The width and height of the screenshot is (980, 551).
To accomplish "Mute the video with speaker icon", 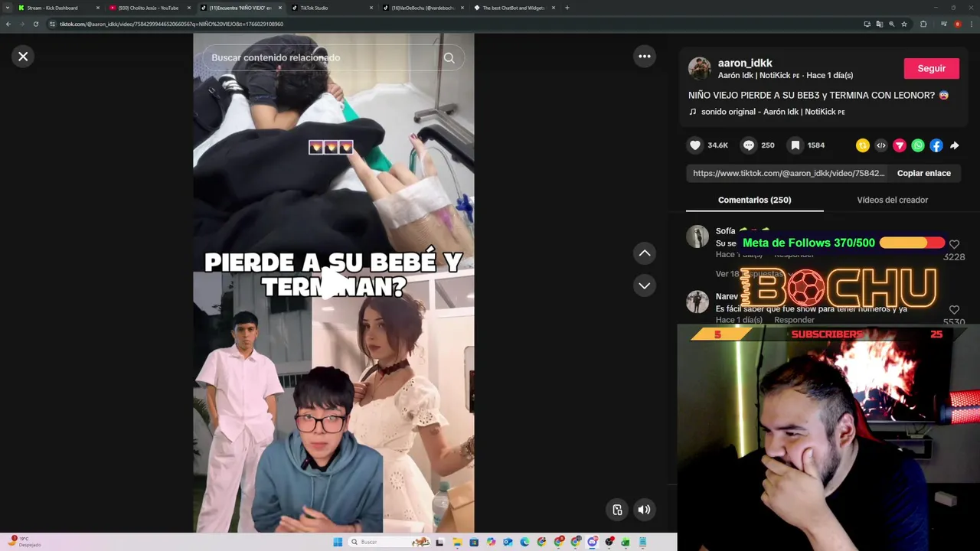I will (645, 510).
